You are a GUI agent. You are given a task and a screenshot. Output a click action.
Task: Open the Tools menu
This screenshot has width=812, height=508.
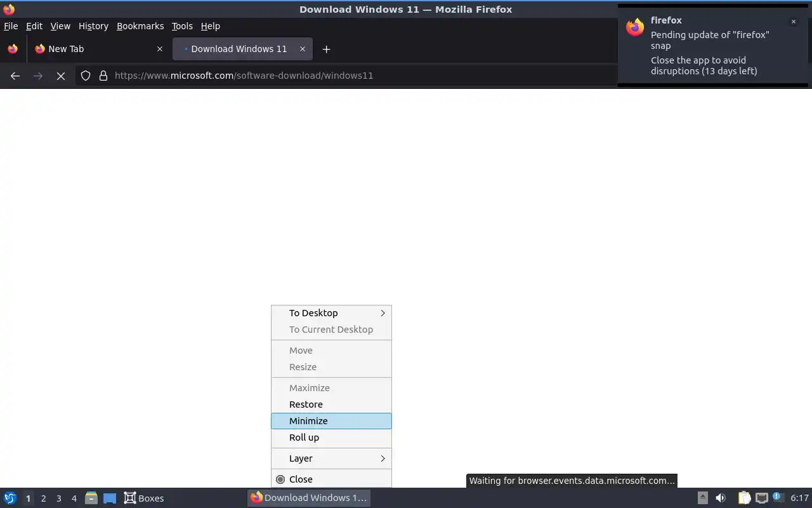182,26
